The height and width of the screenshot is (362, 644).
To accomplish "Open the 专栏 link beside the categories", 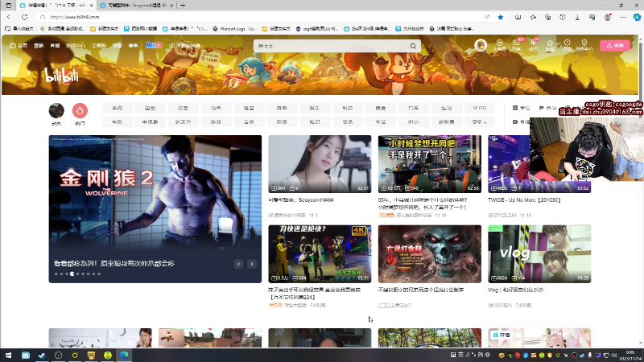I will (521, 108).
